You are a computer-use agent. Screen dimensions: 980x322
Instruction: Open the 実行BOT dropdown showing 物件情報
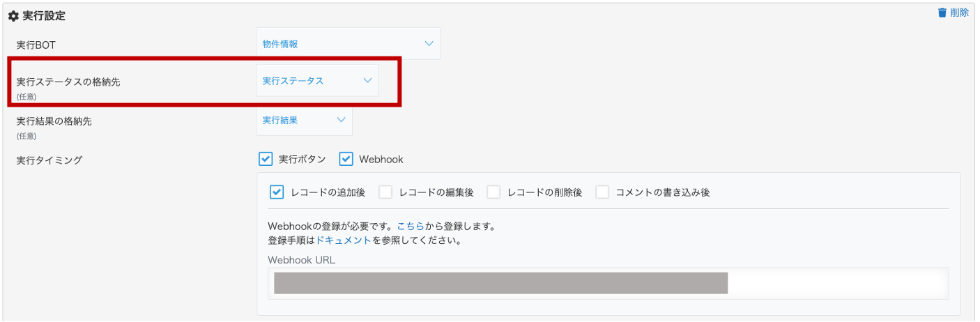click(348, 43)
